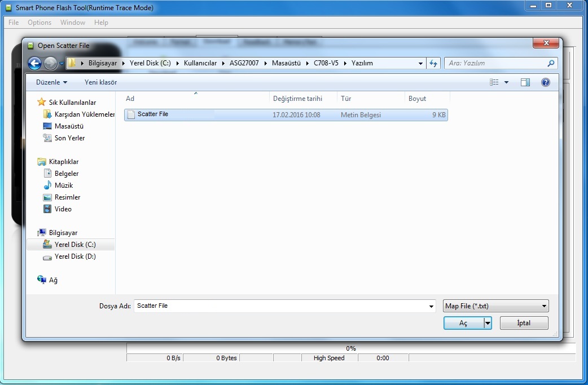Open the Map File (*.txt) filter dropdown
Screen dimensions: 588x385
click(x=496, y=306)
